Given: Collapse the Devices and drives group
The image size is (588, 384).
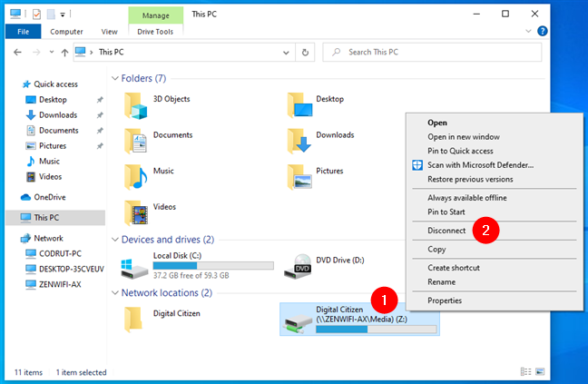Looking at the screenshot, I should (x=114, y=240).
